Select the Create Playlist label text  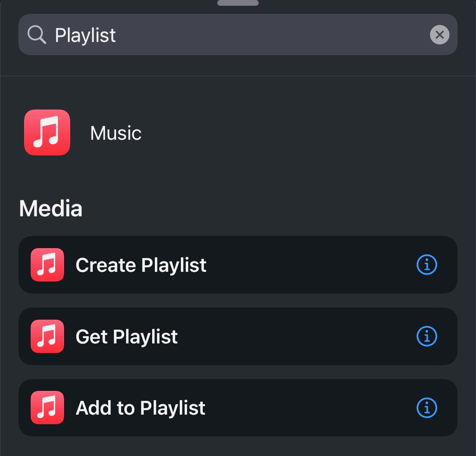pos(141,265)
